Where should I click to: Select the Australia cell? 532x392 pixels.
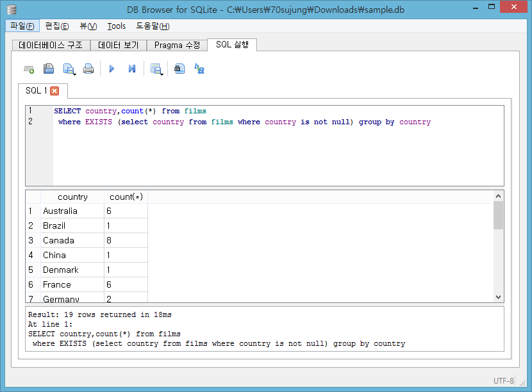tap(72, 211)
